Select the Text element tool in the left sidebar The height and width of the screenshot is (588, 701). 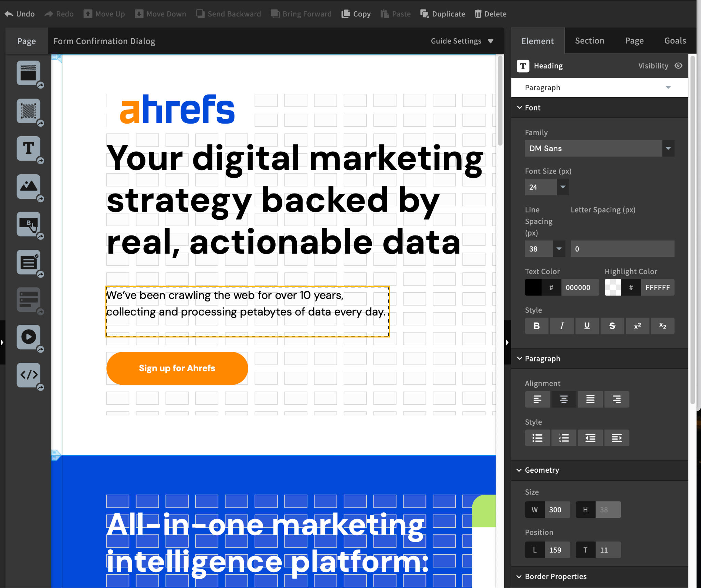(28, 149)
